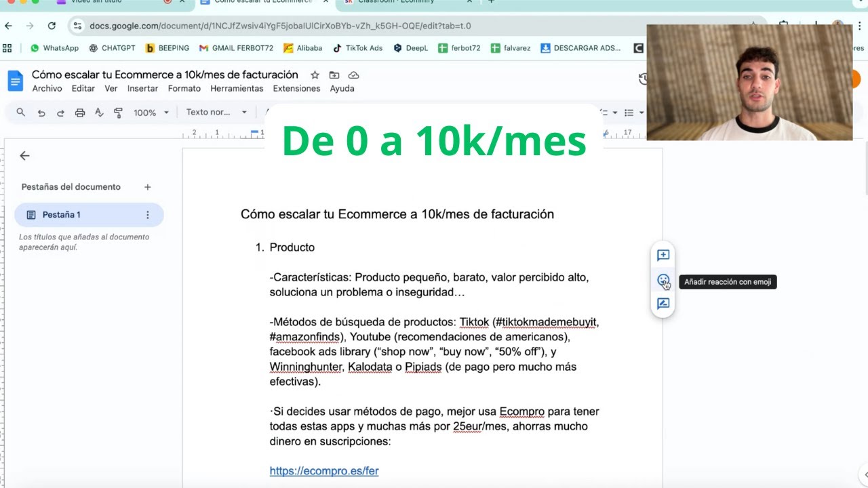This screenshot has height=488, width=868.
Task: Click the webcam video overlay thumbnail
Action: pyautogui.click(x=749, y=83)
